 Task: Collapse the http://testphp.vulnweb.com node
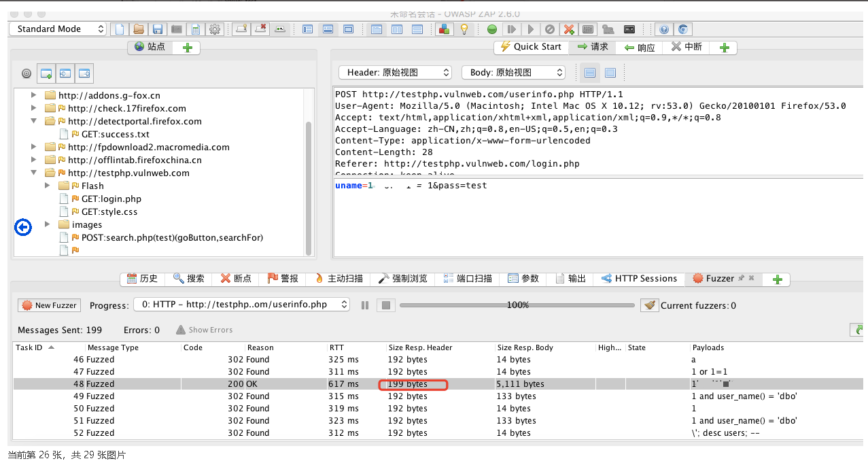[x=35, y=173]
